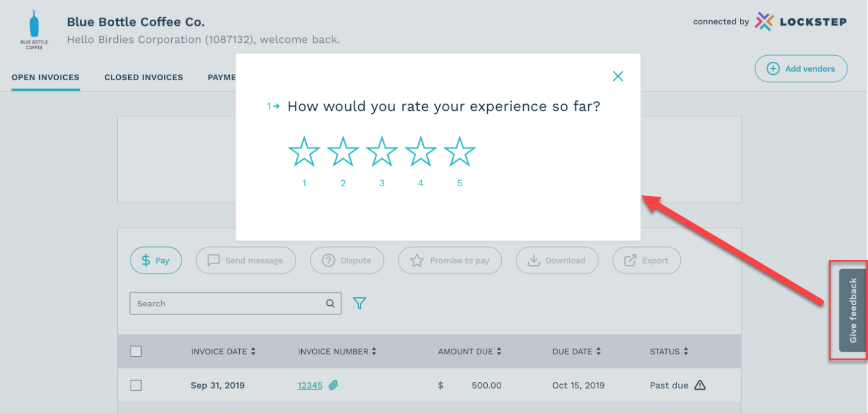Choose the fifth star rating

pyautogui.click(x=459, y=152)
